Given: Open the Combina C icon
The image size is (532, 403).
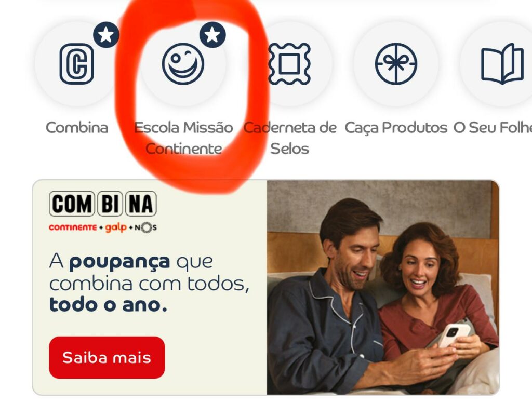Looking at the screenshot, I should [77, 64].
